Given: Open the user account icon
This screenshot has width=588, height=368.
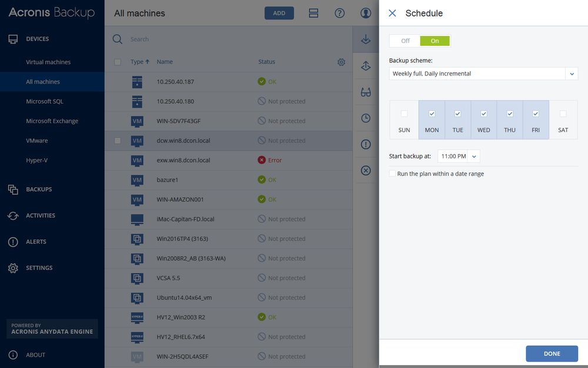Looking at the screenshot, I should click(x=366, y=13).
